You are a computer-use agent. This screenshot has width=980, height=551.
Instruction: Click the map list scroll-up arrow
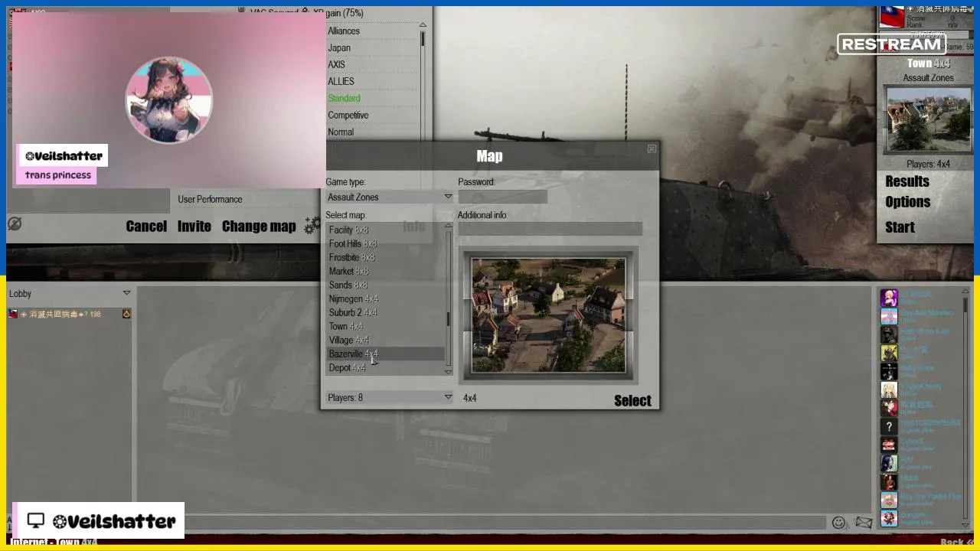(x=449, y=226)
